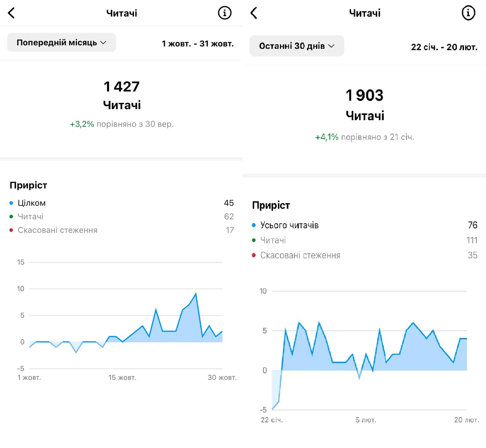This screenshot has height=448, width=486.
Task: Tap the 1 903 followers count
Action: click(364, 95)
